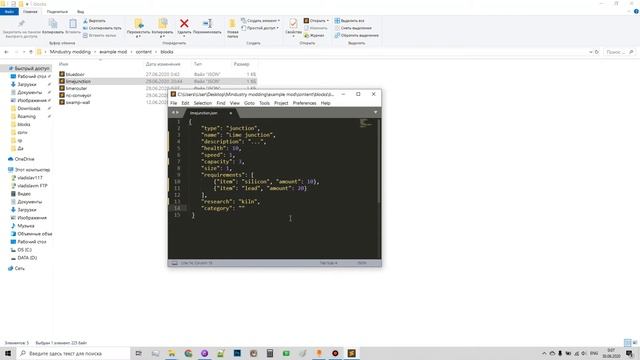Click the Sublime Text vertical scrollbar

(379, 161)
